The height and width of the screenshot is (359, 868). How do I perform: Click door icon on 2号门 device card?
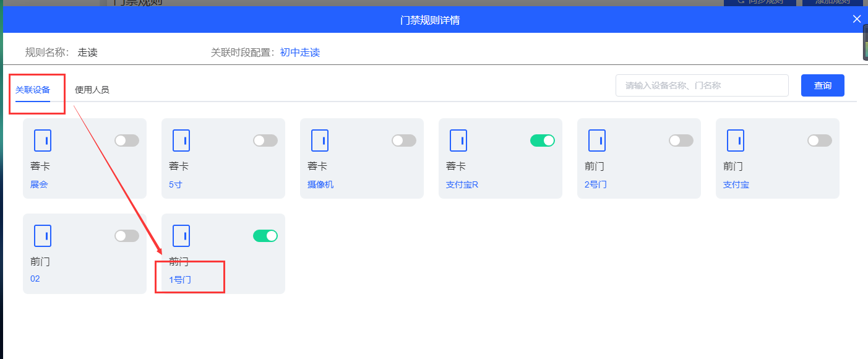point(597,141)
